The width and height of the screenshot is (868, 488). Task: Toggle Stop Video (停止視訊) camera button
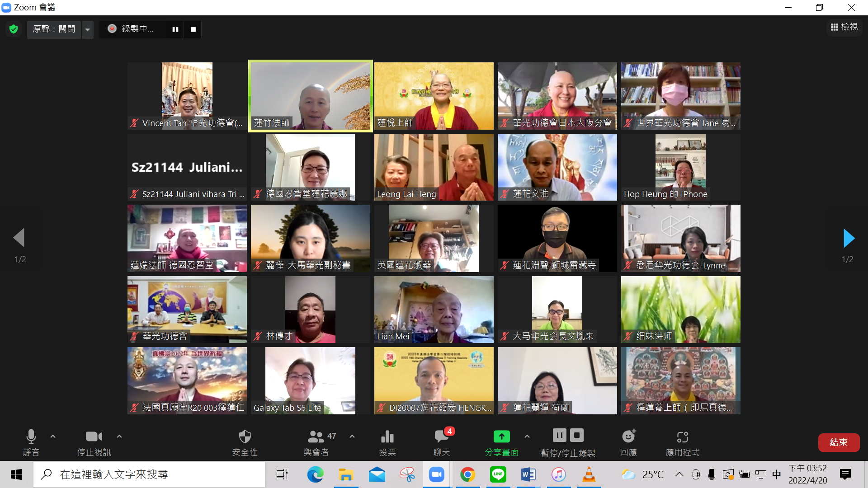[94, 437]
